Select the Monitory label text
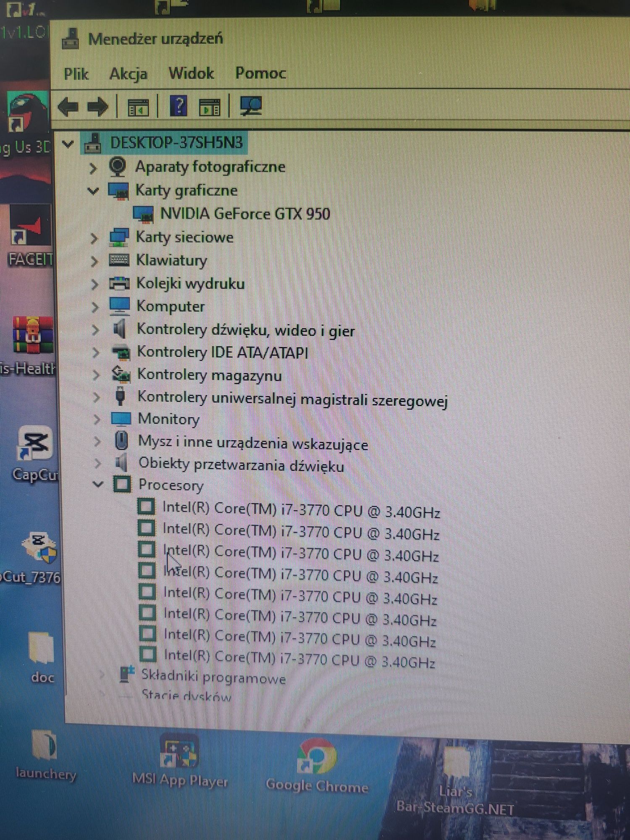The width and height of the screenshot is (630, 840). pyautogui.click(x=169, y=419)
